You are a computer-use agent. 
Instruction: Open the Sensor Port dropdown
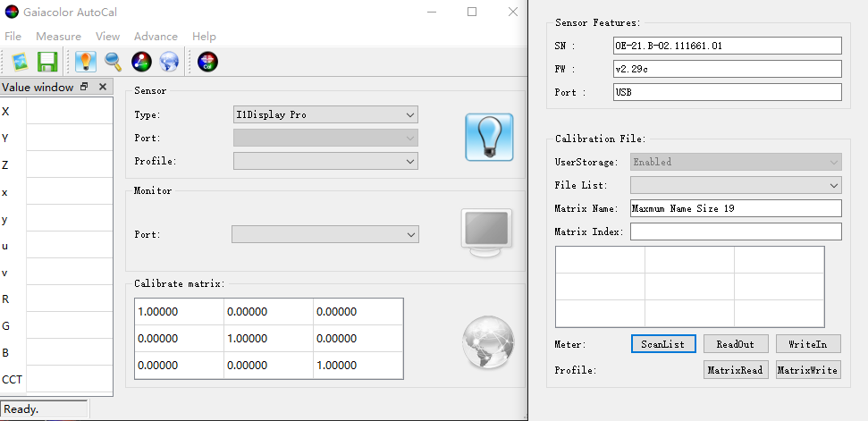click(325, 138)
